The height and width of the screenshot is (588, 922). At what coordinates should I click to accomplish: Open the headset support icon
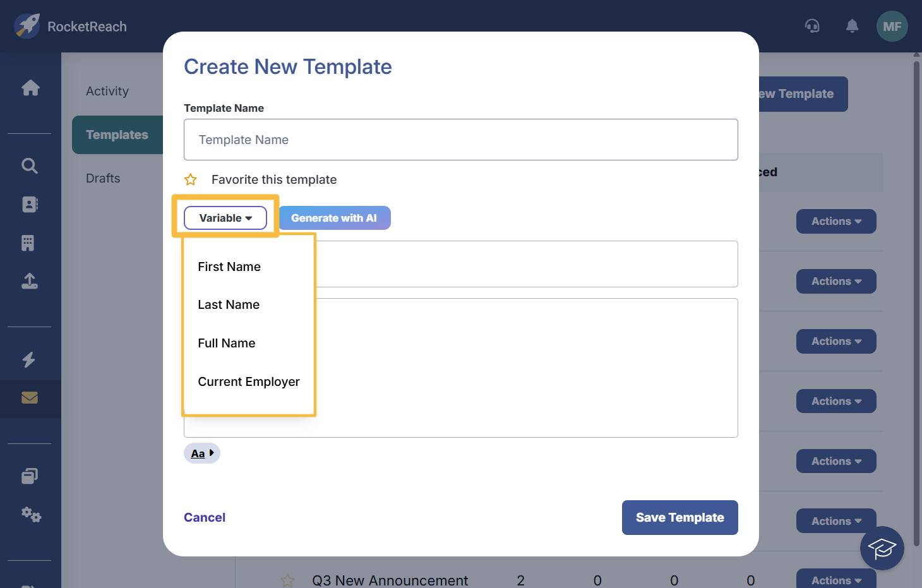[x=812, y=27]
